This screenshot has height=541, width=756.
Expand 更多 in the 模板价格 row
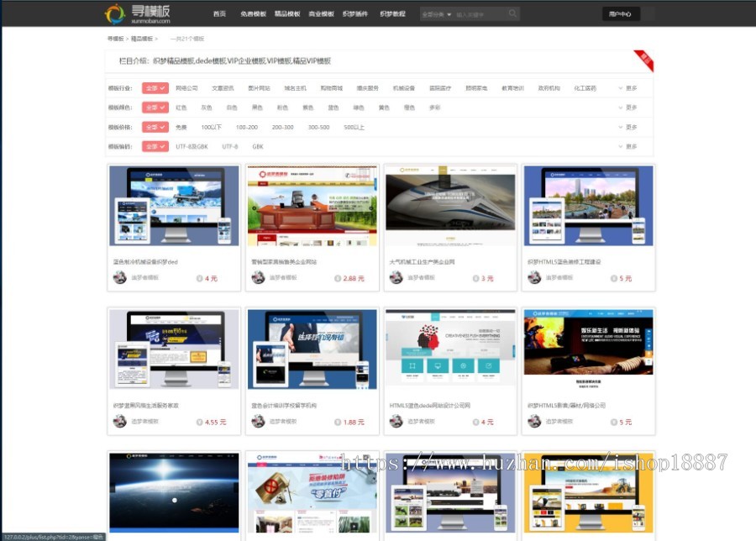click(x=627, y=128)
